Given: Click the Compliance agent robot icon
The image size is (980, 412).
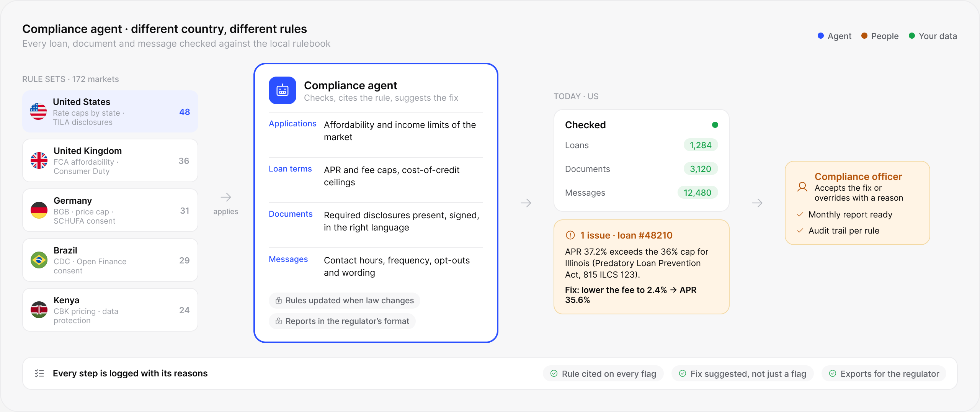Looking at the screenshot, I should (283, 90).
